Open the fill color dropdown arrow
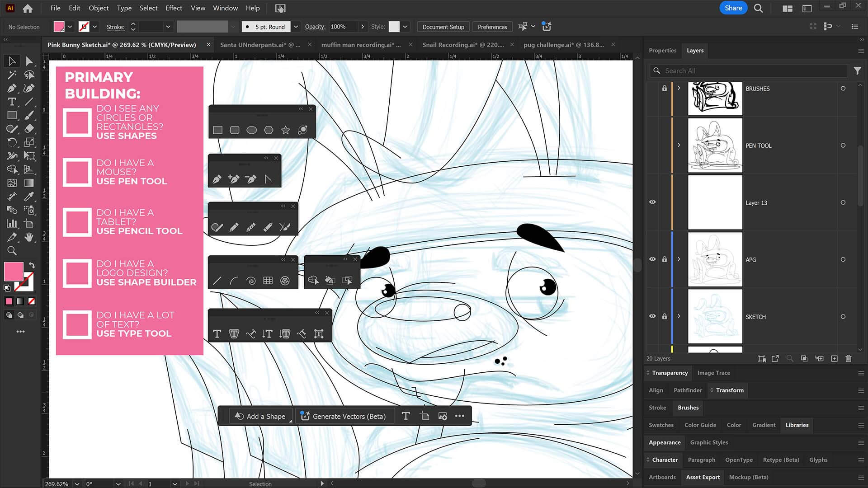This screenshot has height=488, width=868. [70, 27]
